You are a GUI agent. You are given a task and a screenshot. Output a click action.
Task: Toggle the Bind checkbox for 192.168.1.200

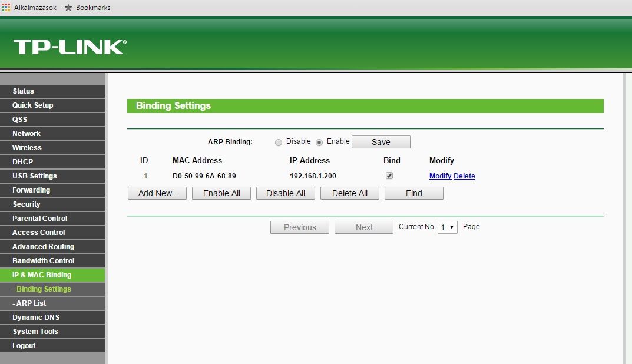click(x=389, y=176)
